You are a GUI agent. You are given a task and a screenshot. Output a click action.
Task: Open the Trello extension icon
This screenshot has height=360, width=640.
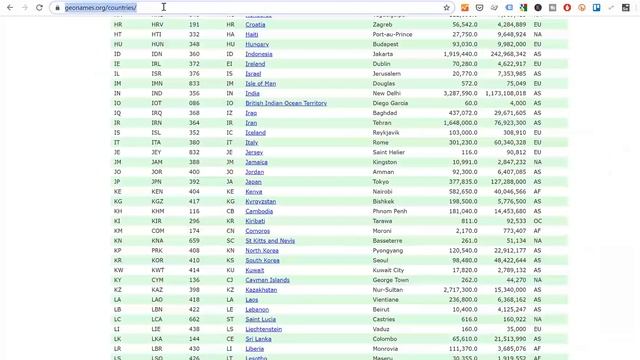(596, 8)
